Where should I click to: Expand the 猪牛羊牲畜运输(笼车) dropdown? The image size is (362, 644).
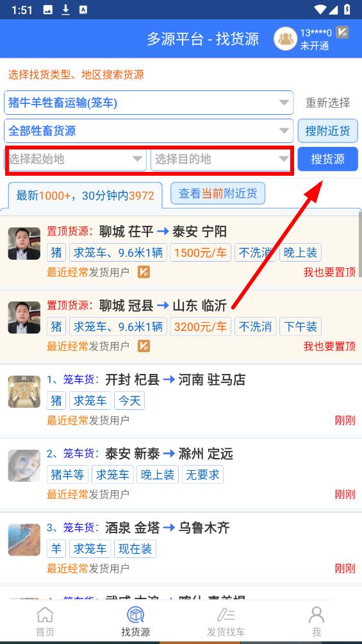(149, 103)
